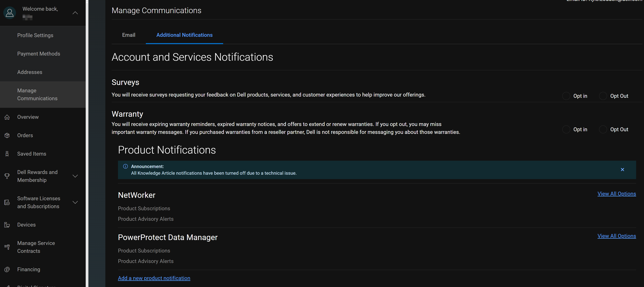Click Add a new product notification

coord(154,278)
